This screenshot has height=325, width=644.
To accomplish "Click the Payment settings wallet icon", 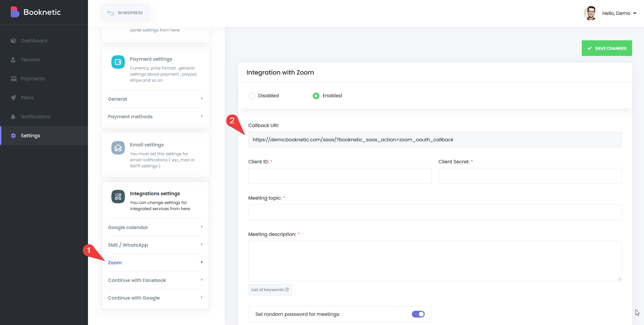I will (118, 62).
